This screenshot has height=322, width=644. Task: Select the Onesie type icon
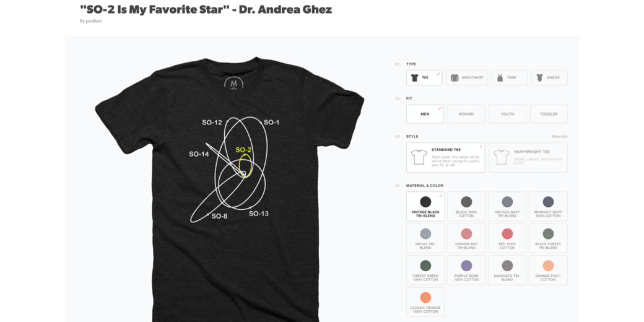539,77
